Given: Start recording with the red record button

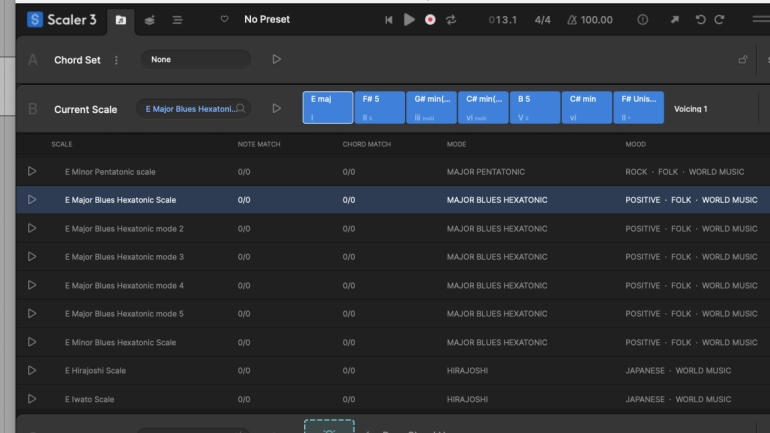Looking at the screenshot, I should pyautogui.click(x=429, y=18).
